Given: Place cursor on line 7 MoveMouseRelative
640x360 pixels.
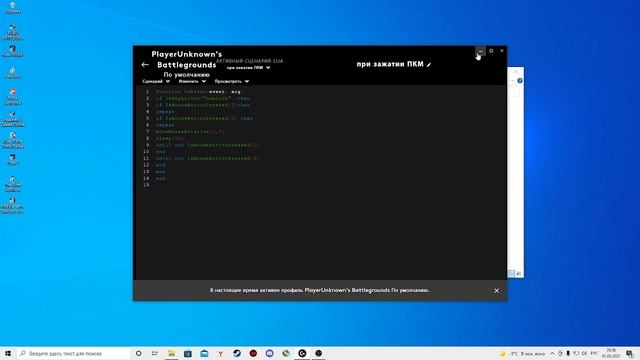Looking at the screenshot, I should (190, 132).
